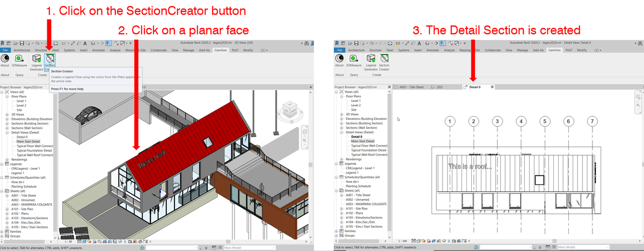Select Level 2 in Detail 0 window browser
Viewport: 644px width, 251px height.
point(356,105)
